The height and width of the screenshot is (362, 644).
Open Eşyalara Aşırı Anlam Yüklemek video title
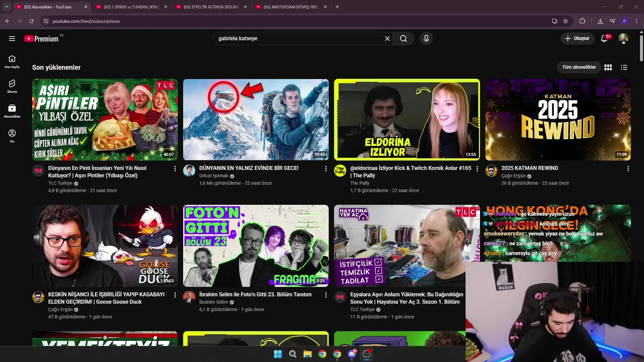click(x=407, y=298)
